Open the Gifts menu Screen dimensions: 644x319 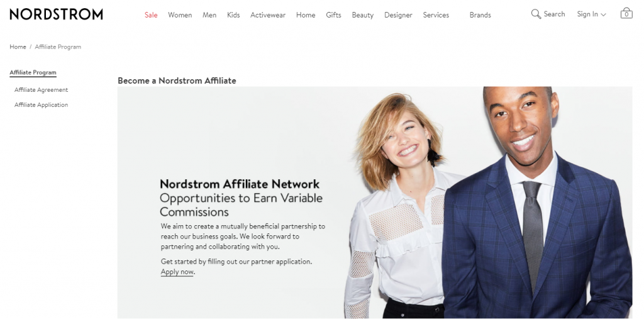pos(333,15)
